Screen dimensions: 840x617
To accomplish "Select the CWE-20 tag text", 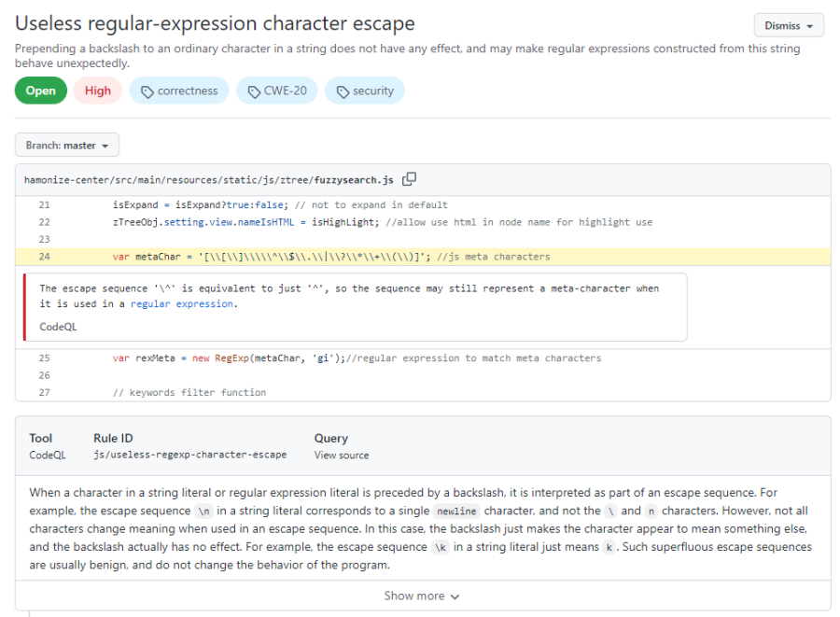I will tap(286, 91).
